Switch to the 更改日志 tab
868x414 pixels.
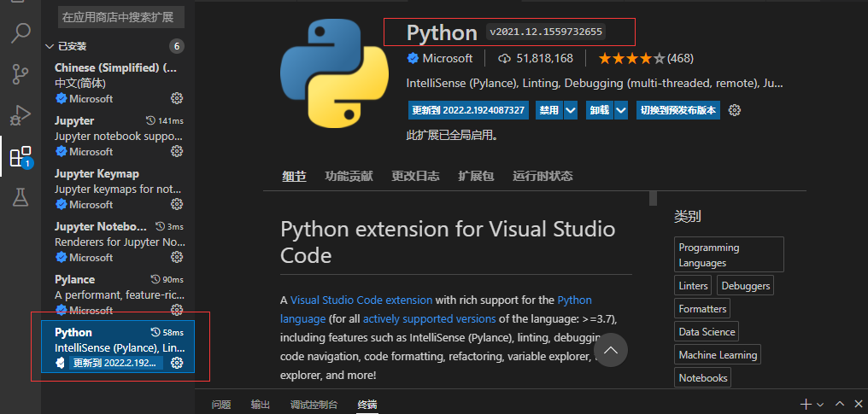tap(415, 177)
